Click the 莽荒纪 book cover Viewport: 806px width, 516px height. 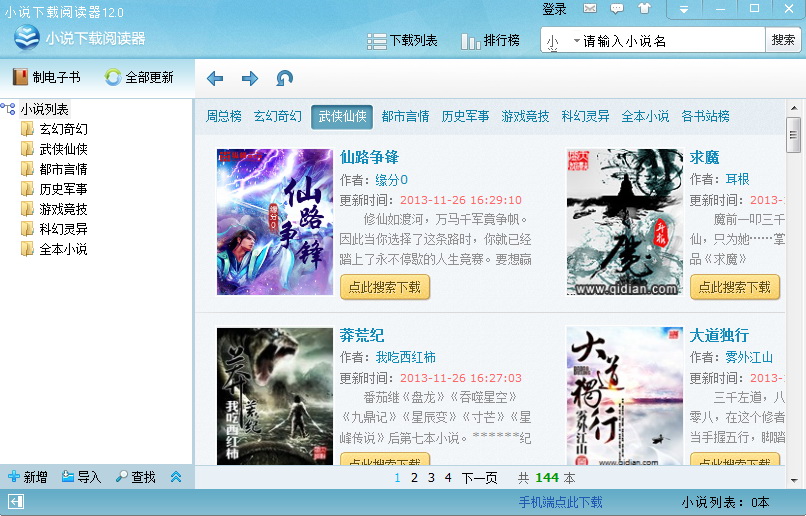275,396
